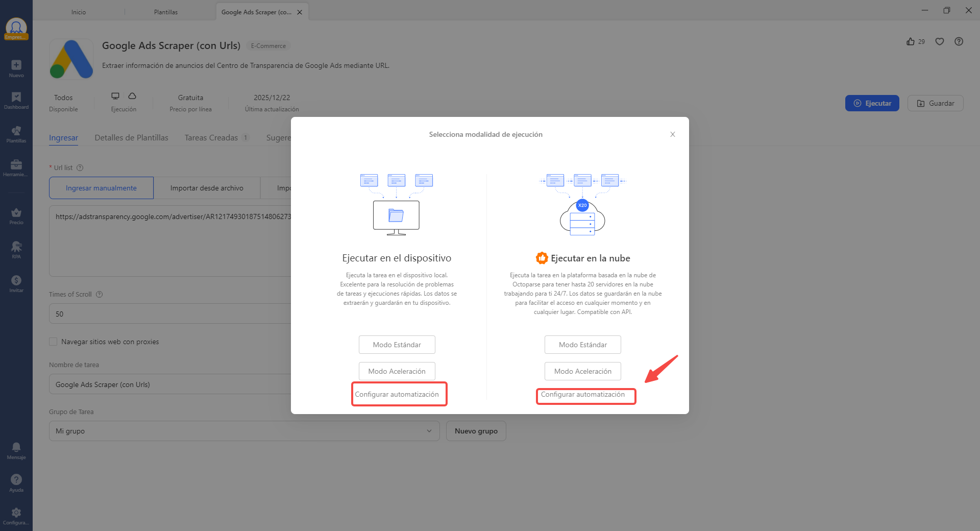Add template to favorites with heart icon

tap(940, 41)
